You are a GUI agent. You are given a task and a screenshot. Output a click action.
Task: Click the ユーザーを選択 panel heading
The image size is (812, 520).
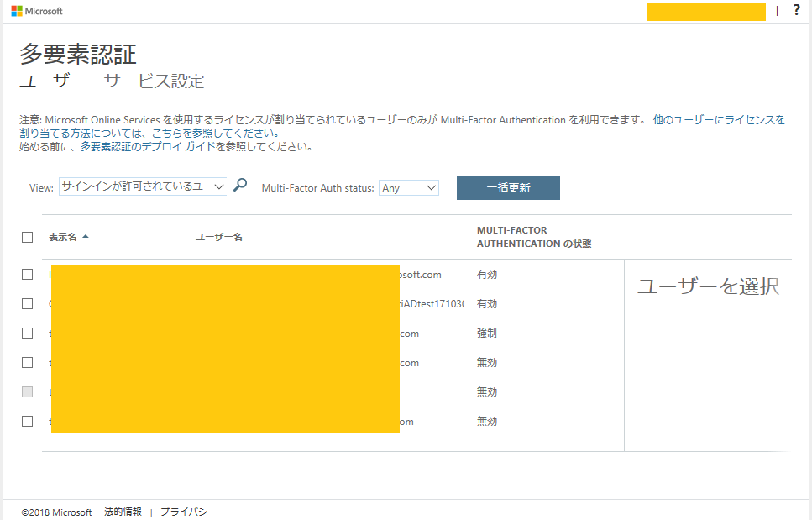pyautogui.click(x=708, y=286)
